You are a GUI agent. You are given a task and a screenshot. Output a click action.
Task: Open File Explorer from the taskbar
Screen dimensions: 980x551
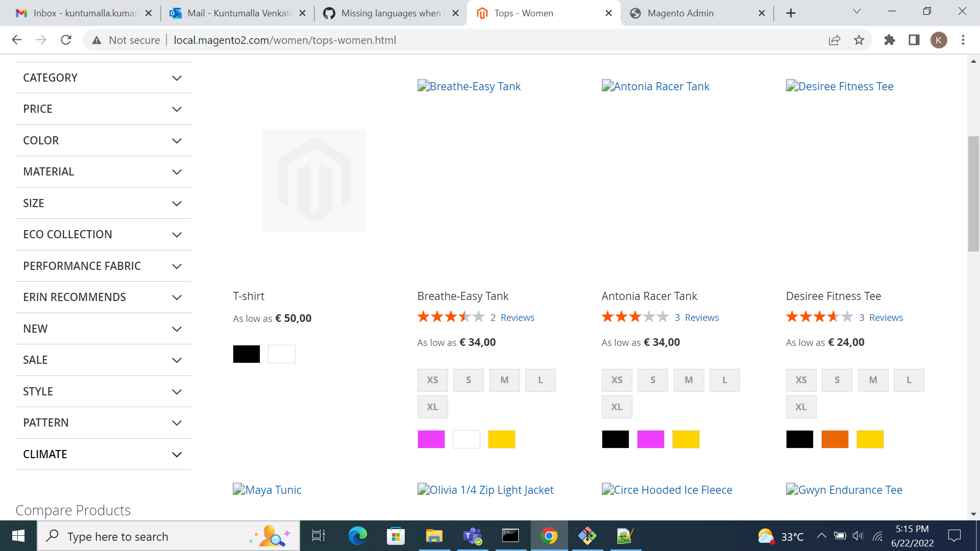[434, 536]
